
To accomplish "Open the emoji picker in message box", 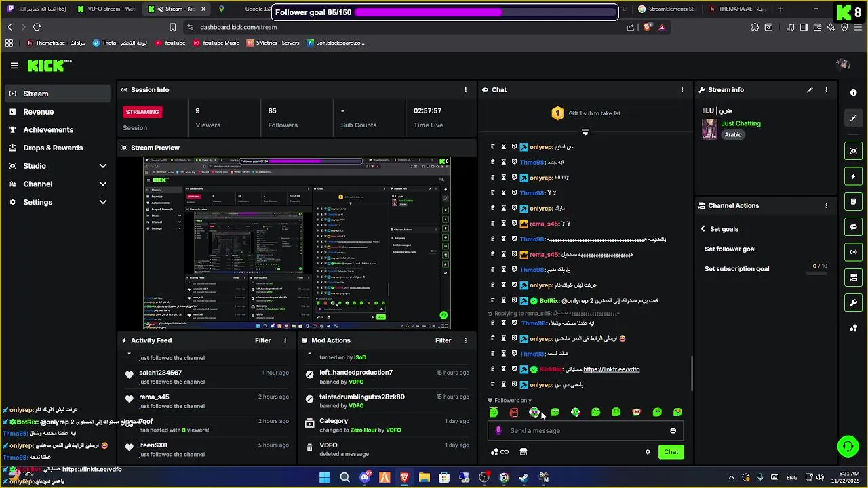I will [673, 431].
